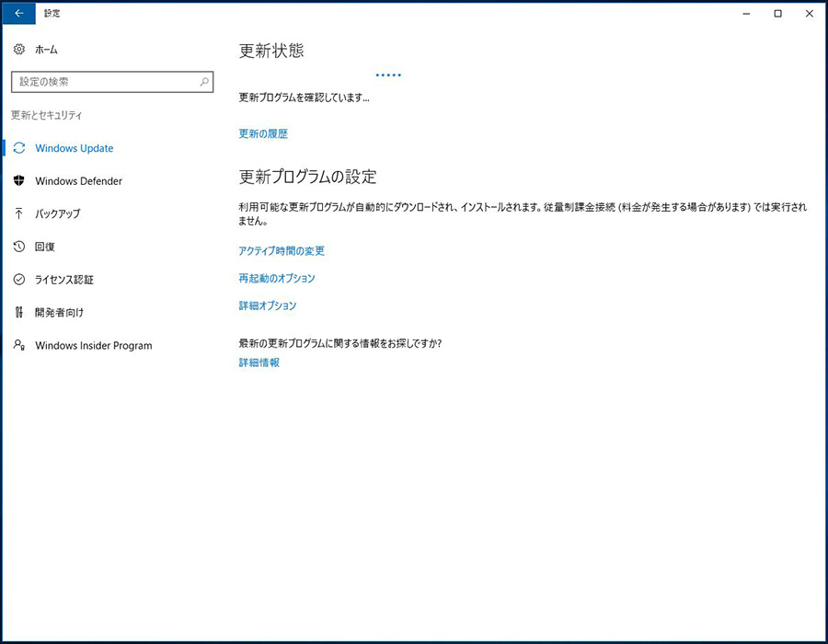Click the activation checkmark circle icon
Screen dimensions: 828x644
[19, 280]
